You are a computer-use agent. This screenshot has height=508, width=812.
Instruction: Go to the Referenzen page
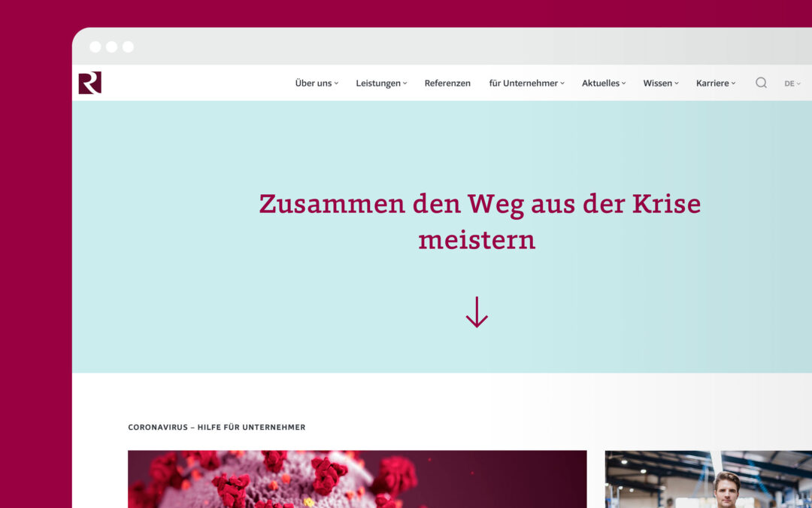pyautogui.click(x=447, y=83)
